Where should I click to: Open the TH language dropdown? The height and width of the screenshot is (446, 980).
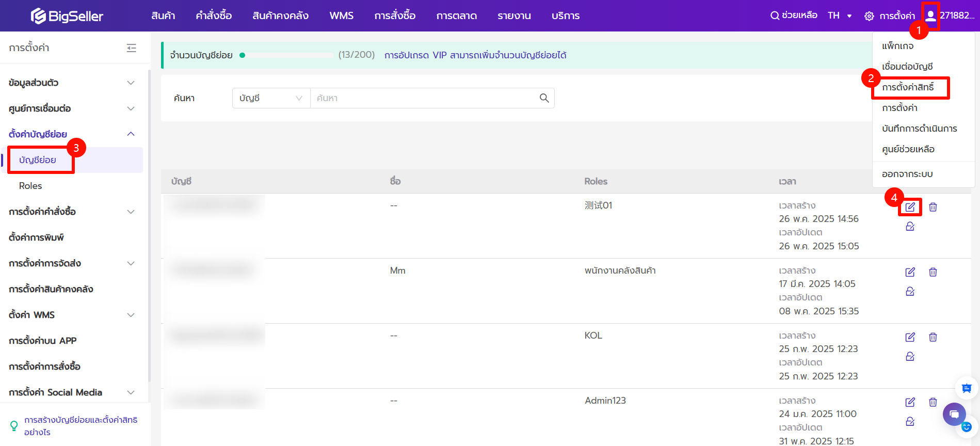click(x=840, y=15)
